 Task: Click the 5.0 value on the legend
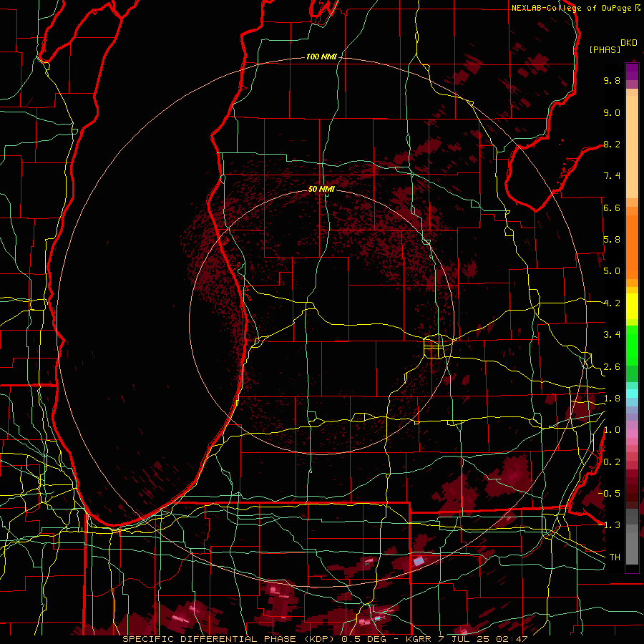tap(612, 271)
